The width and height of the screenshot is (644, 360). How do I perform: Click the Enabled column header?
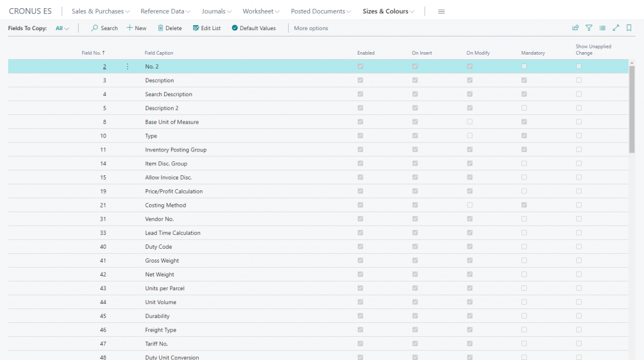point(366,53)
